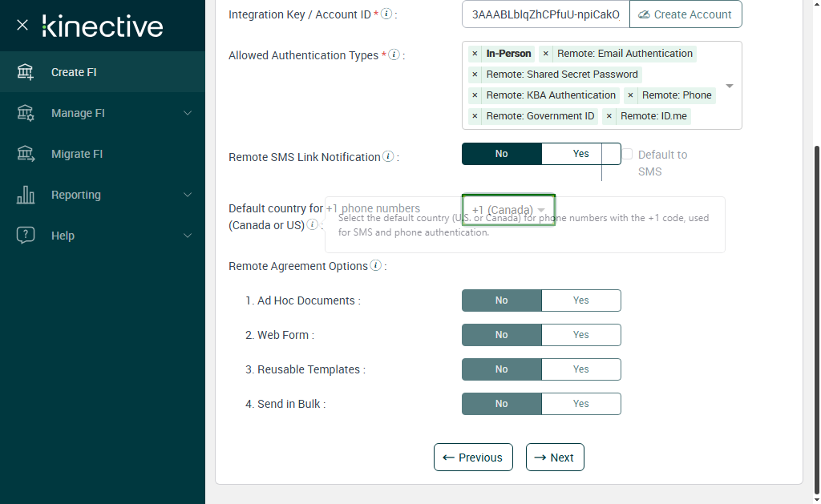Open the Reporting menu item
The height and width of the screenshot is (504, 821).
76,195
